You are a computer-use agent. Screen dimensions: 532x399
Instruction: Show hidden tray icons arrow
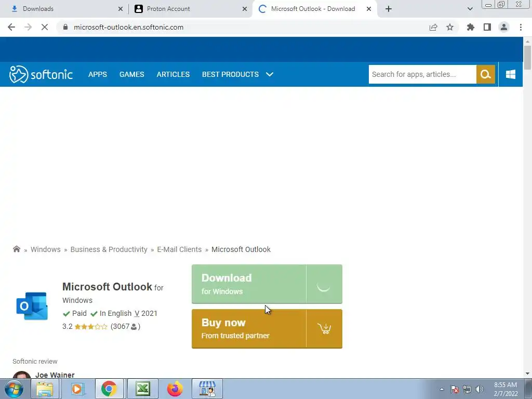[x=442, y=389]
